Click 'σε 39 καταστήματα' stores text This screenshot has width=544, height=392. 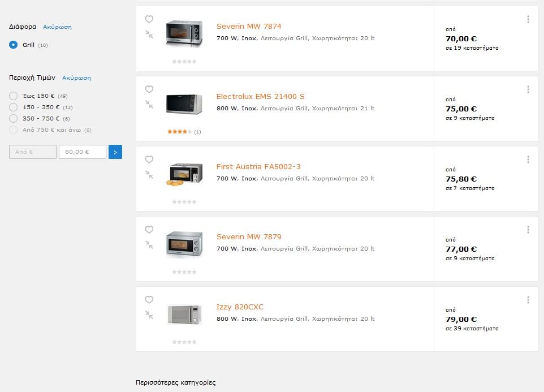[x=472, y=328]
